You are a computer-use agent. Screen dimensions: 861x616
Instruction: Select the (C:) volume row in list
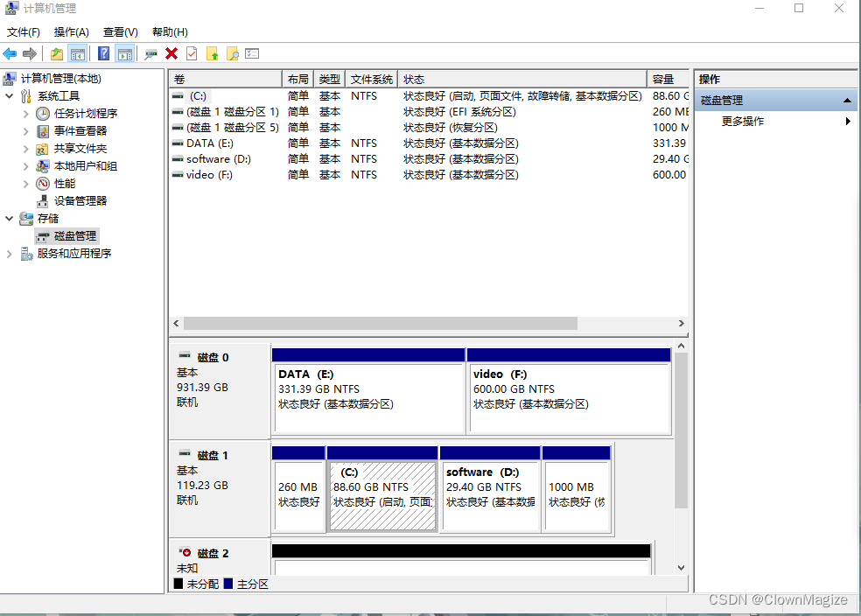pyautogui.click(x=429, y=96)
